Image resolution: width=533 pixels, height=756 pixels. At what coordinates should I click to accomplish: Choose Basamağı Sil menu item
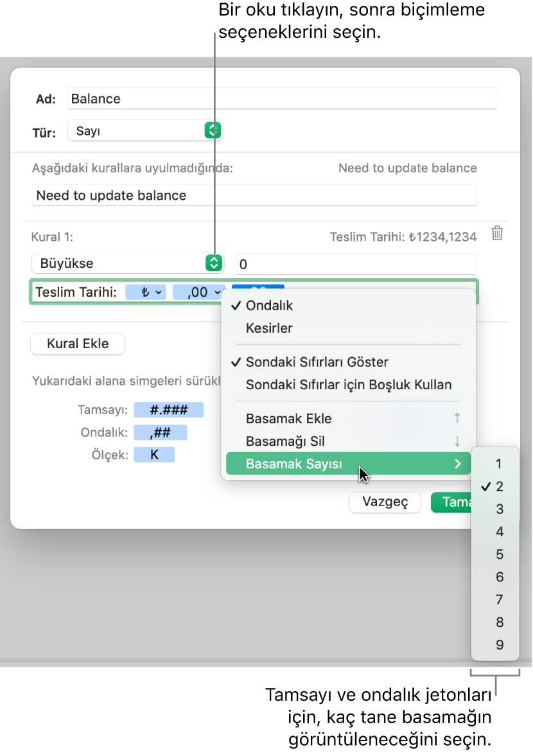[x=349, y=441]
